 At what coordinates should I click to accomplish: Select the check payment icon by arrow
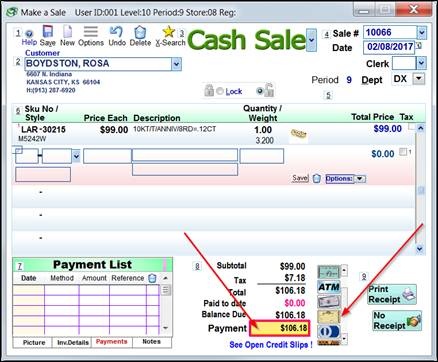pyautogui.click(x=329, y=316)
